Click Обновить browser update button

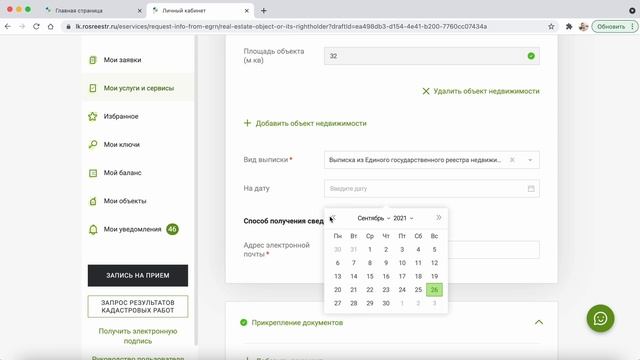click(x=611, y=27)
